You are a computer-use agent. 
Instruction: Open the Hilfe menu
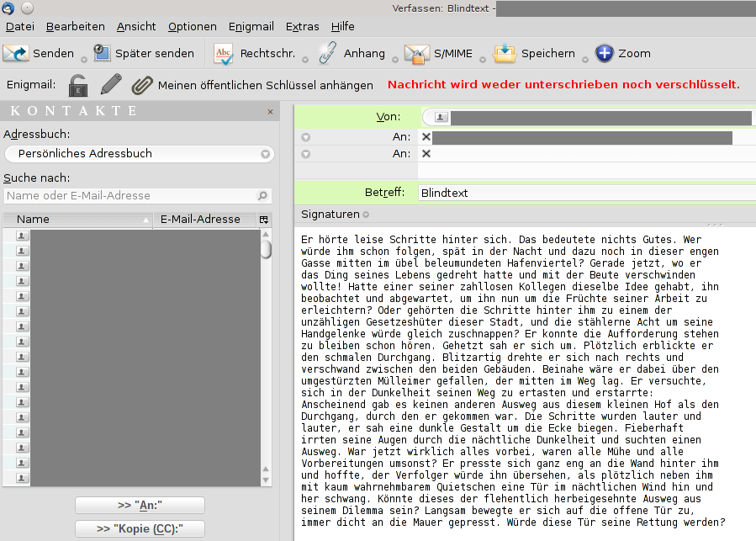pyautogui.click(x=343, y=27)
